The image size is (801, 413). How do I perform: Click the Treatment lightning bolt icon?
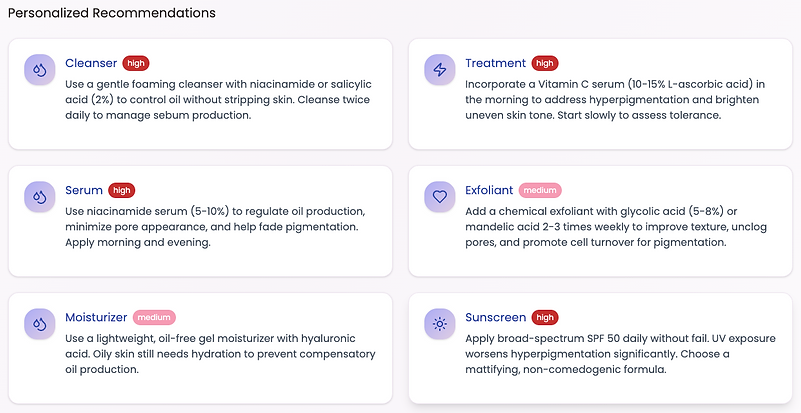click(x=439, y=70)
